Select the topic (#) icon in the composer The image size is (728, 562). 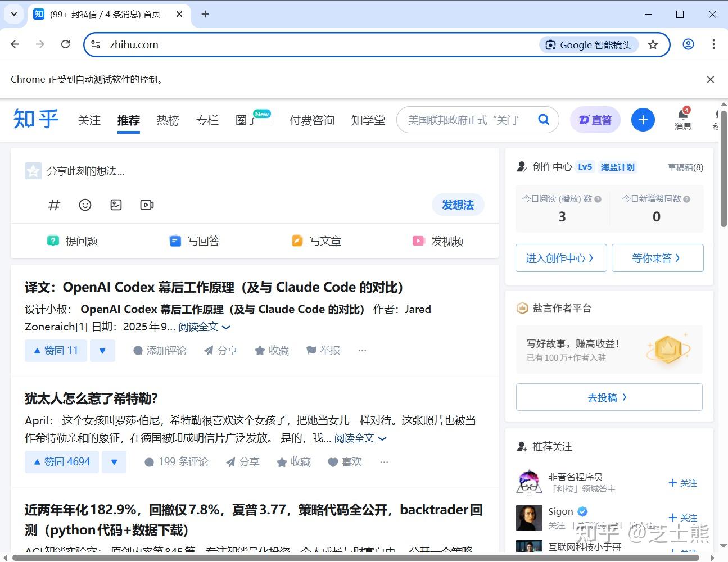(54, 205)
